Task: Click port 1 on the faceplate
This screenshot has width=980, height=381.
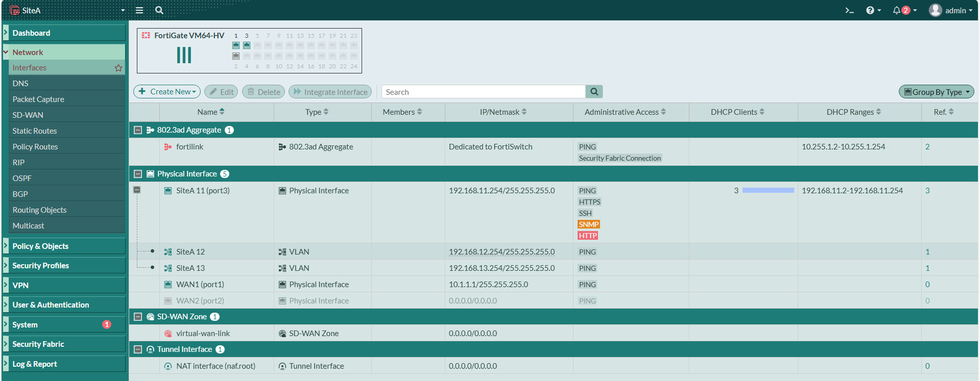Action: point(236,45)
